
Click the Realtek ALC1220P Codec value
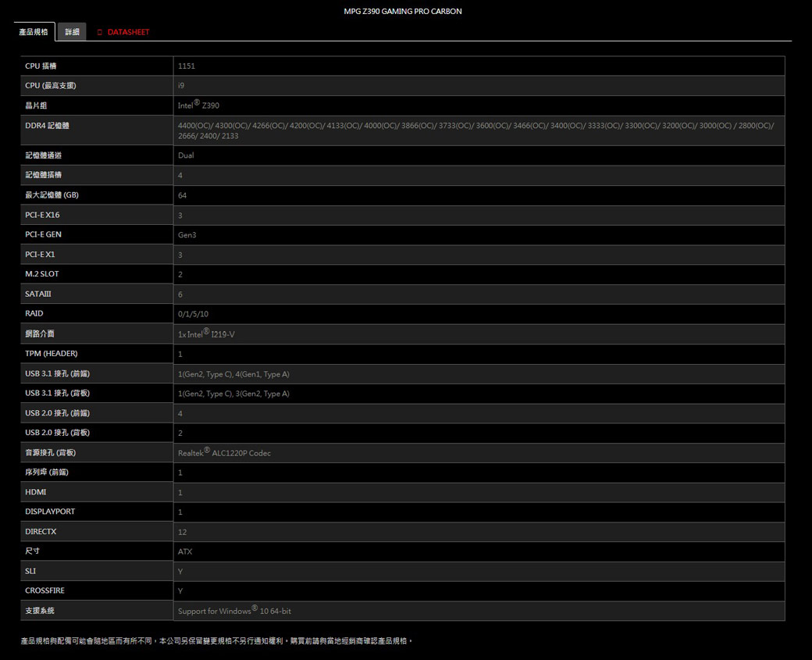(x=224, y=453)
